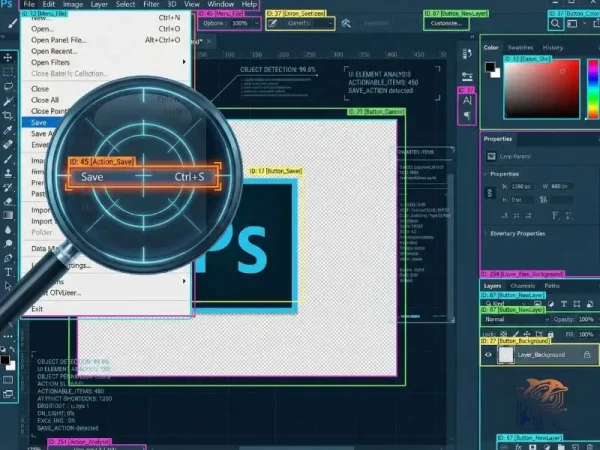Switch to the History tab
This screenshot has height=450, width=600.
553,47
